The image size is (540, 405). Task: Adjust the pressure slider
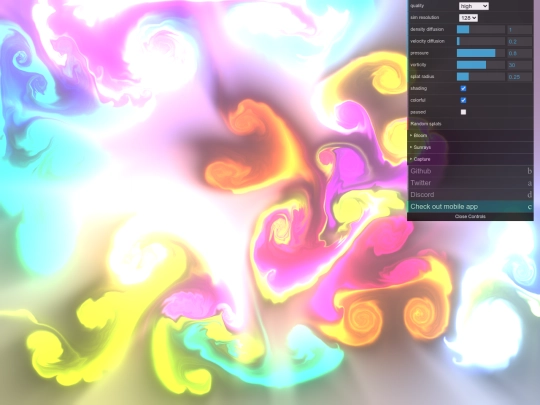(x=481, y=53)
